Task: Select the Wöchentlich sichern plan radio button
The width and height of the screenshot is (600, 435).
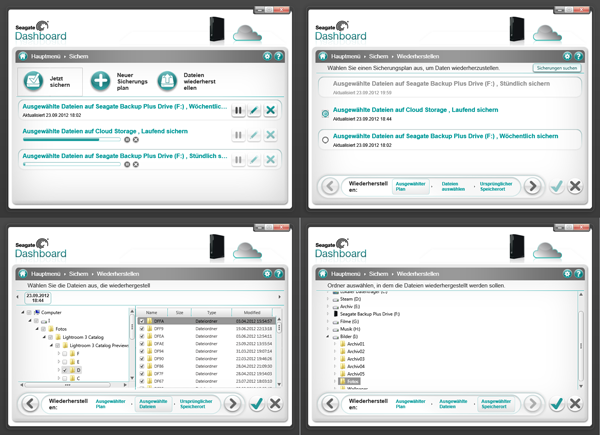Action: point(325,140)
